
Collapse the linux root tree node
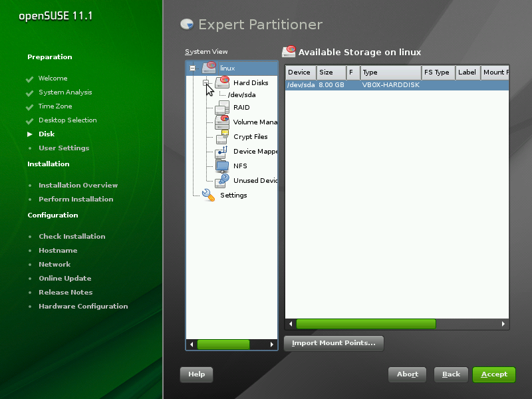tap(192, 68)
